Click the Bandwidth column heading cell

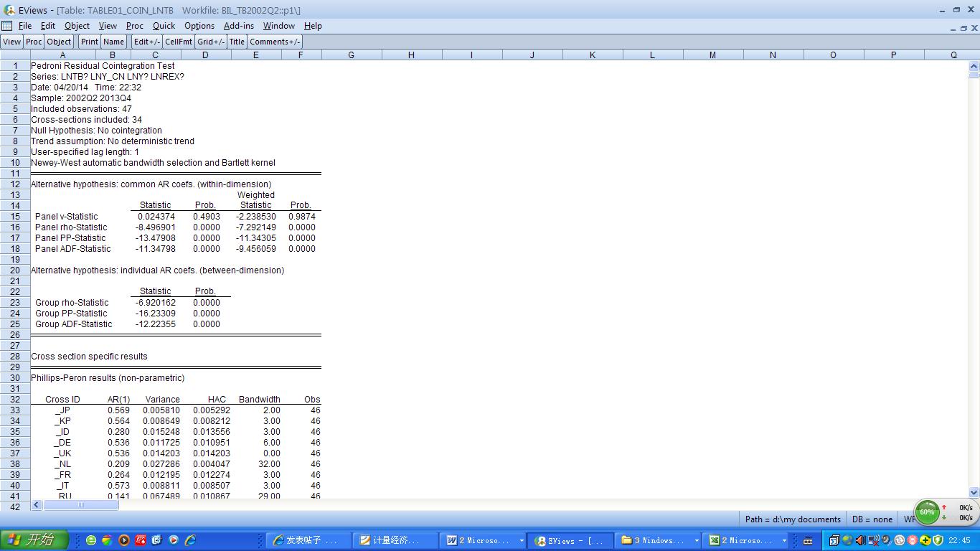pos(260,400)
